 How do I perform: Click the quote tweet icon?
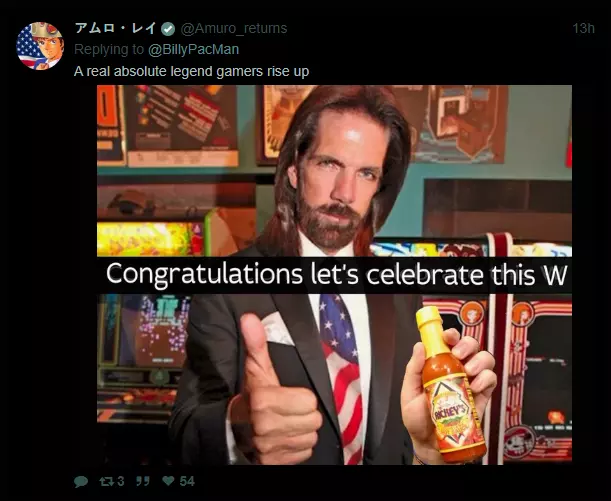coord(143,482)
